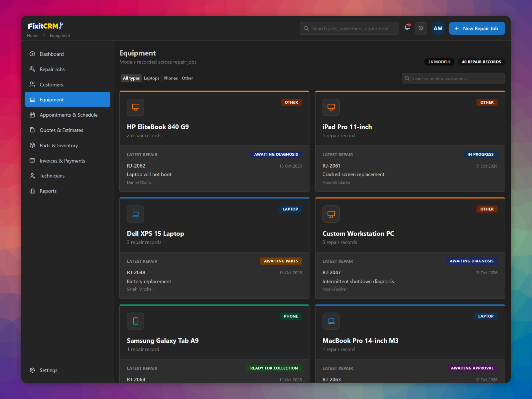Click the Invoices & Payments card icon
The image size is (532, 399).
[32, 161]
